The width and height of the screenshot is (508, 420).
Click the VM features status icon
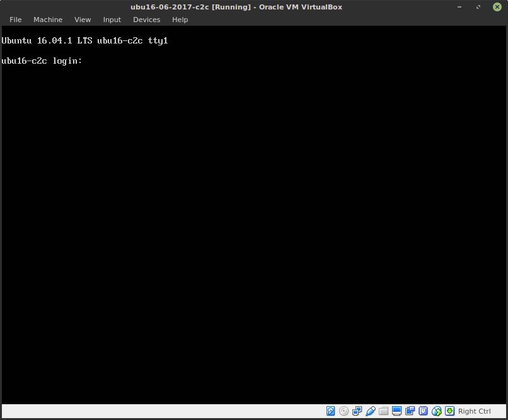(423, 411)
